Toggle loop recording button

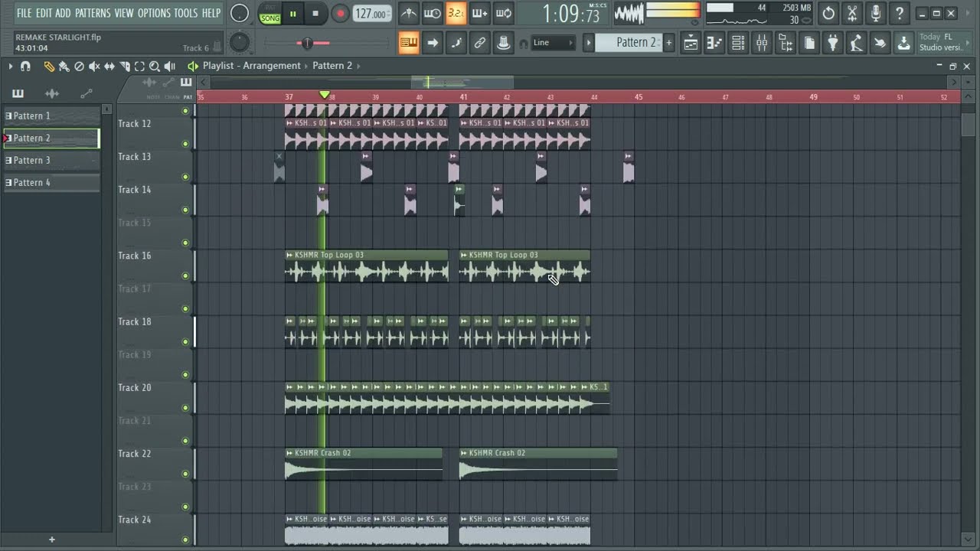coord(504,13)
